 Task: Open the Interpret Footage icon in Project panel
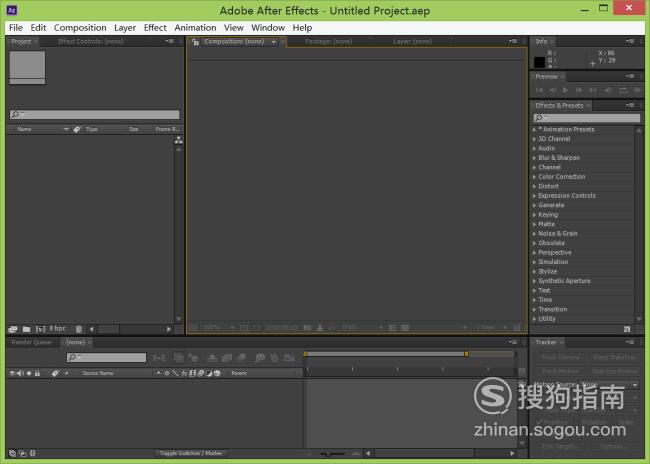click(x=12, y=329)
